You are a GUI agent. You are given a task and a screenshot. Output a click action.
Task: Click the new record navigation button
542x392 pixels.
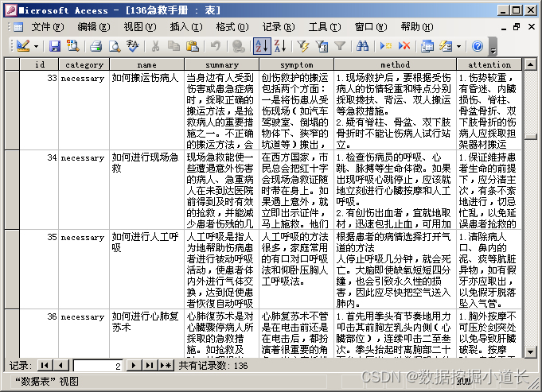click(x=166, y=366)
